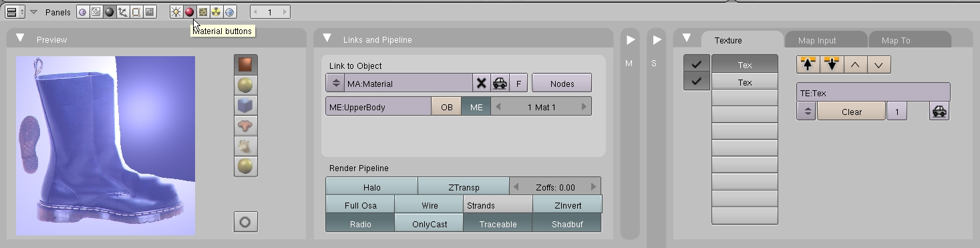Open the Lamp buttons in header
The image size is (980, 248).
(x=176, y=12)
